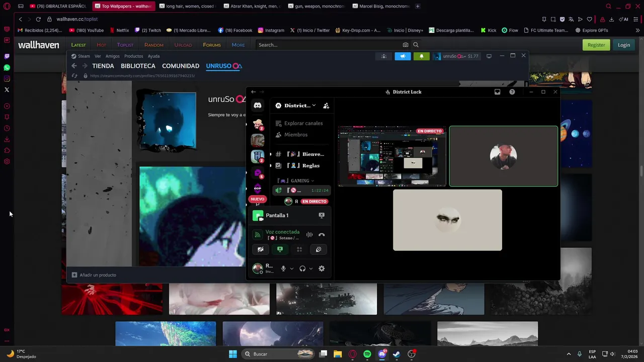Click the eyes avatar video tile
644x362 pixels.
(x=447, y=220)
